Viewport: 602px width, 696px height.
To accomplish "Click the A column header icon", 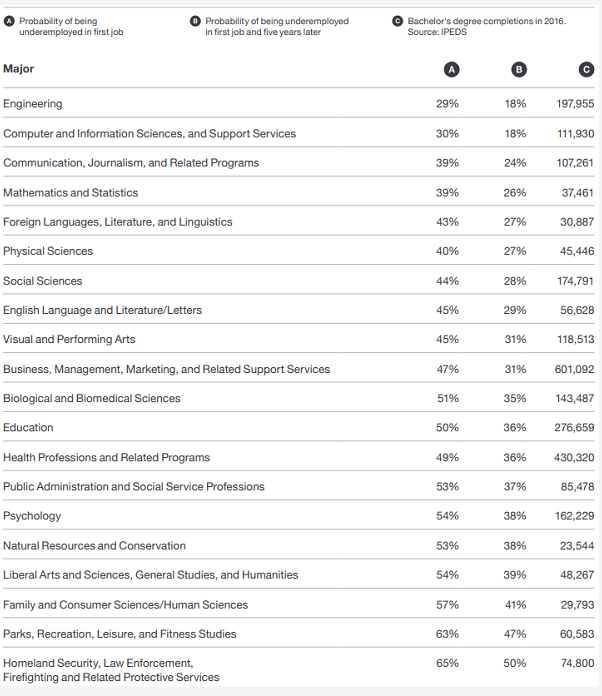I will tap(452, 69).
